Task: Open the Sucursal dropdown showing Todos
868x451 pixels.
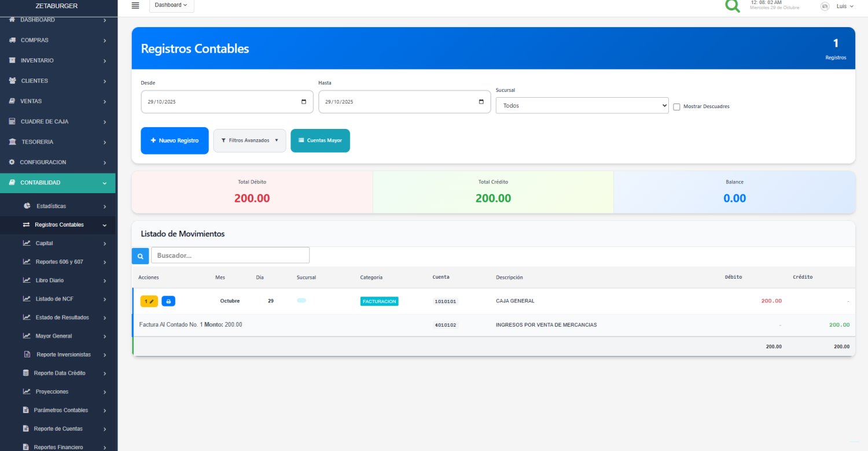Action: click(582, 106)
